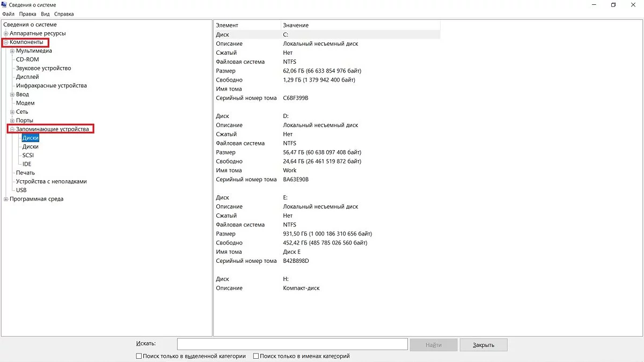The width and height of the screenshot is (644, 362).
Task: Select Устройства с неполадками in tree
Action: [x=51, y=181]
